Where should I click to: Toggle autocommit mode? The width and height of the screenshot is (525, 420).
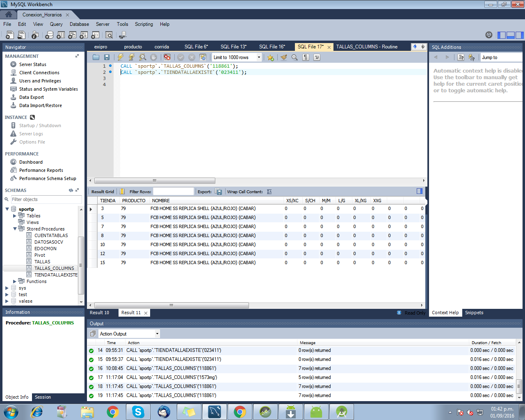[203, 57]
